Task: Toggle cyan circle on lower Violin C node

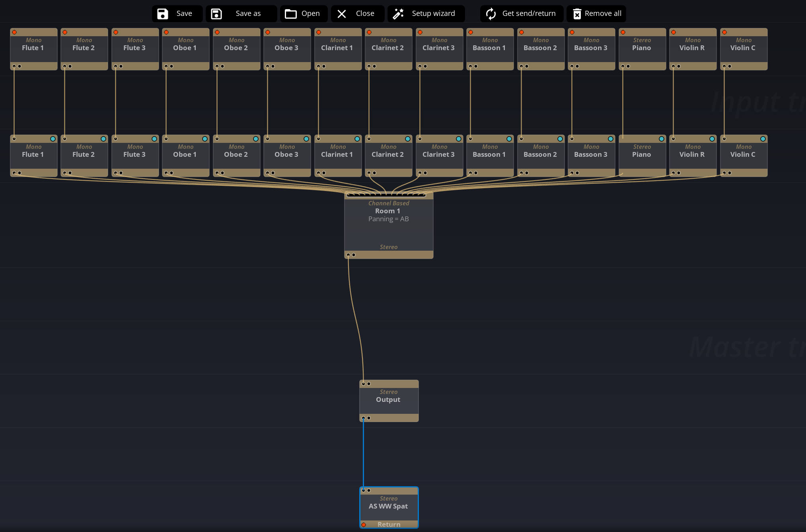Action: pos(763,139)
